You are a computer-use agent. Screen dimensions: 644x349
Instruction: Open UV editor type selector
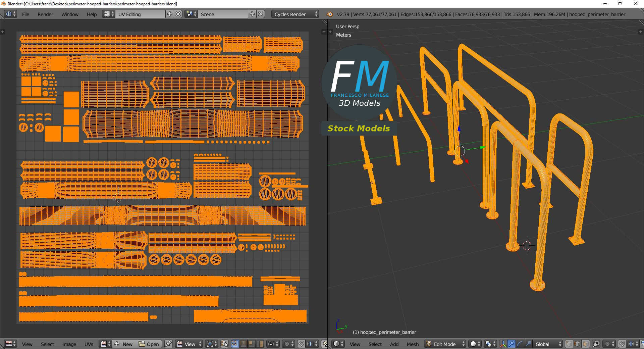click(x=10, y=344)
